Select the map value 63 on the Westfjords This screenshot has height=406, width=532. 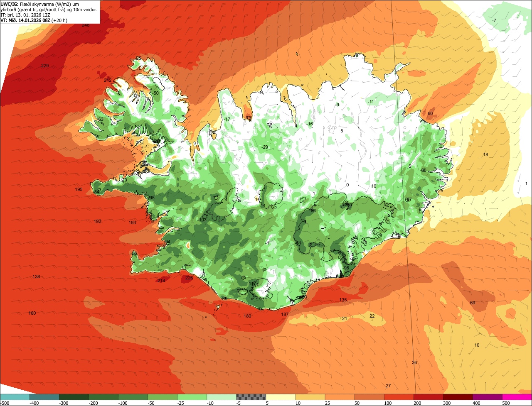[x=101, y=119]
